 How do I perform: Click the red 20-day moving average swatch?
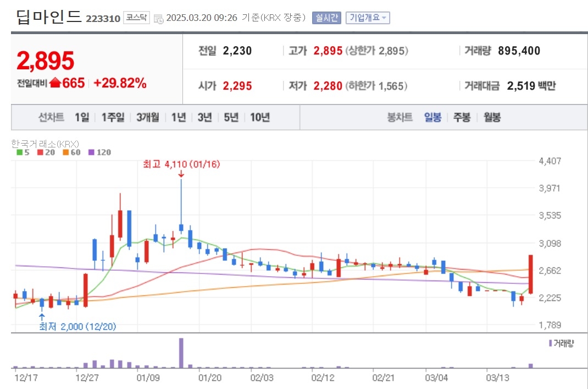click(40, 152)
